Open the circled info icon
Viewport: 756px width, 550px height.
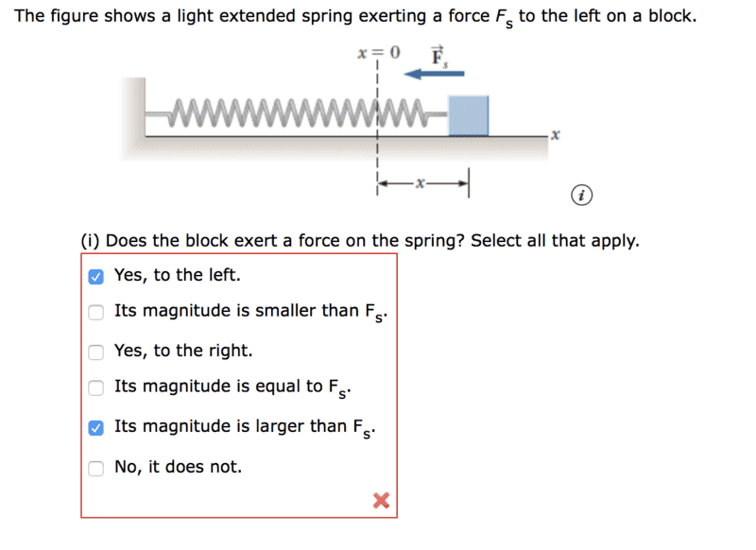pyautogui.click(x=584, y=197)
